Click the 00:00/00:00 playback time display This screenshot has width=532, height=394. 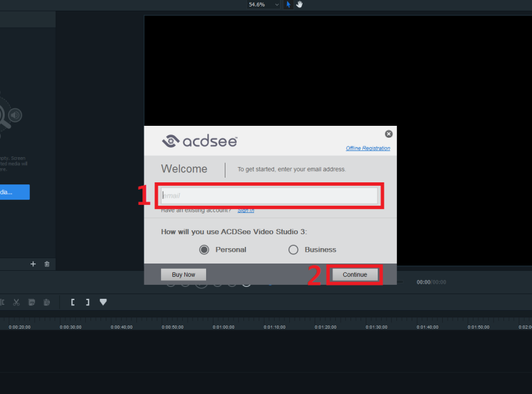point(431,282)
